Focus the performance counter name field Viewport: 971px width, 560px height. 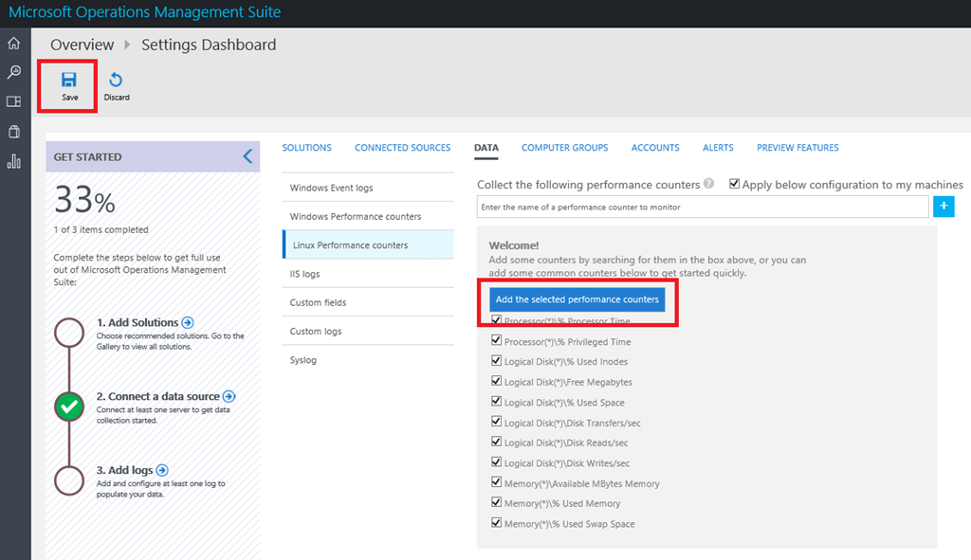703,207
